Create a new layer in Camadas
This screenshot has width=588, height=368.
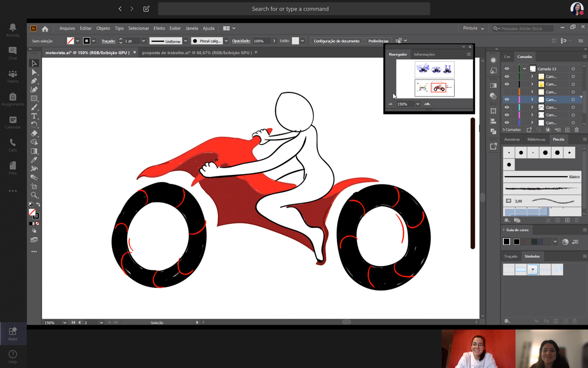point(567,130)
